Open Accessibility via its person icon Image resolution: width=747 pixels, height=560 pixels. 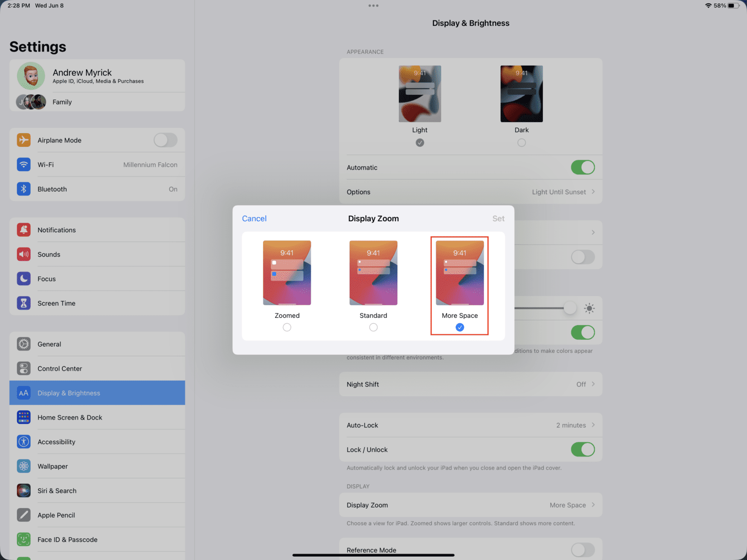tap(24, 441)
